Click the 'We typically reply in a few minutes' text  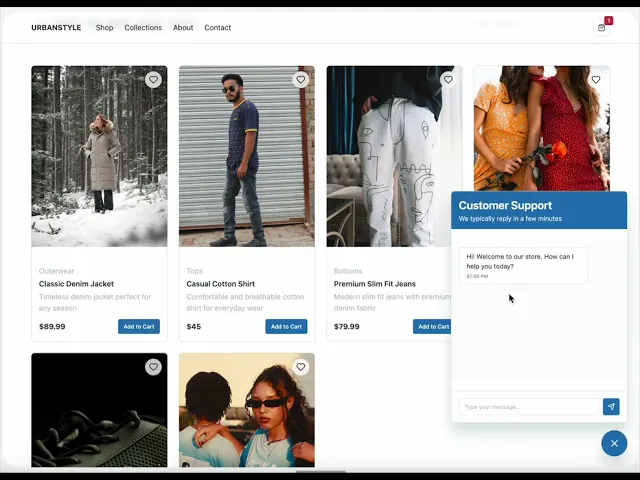[x=510, y=219]
